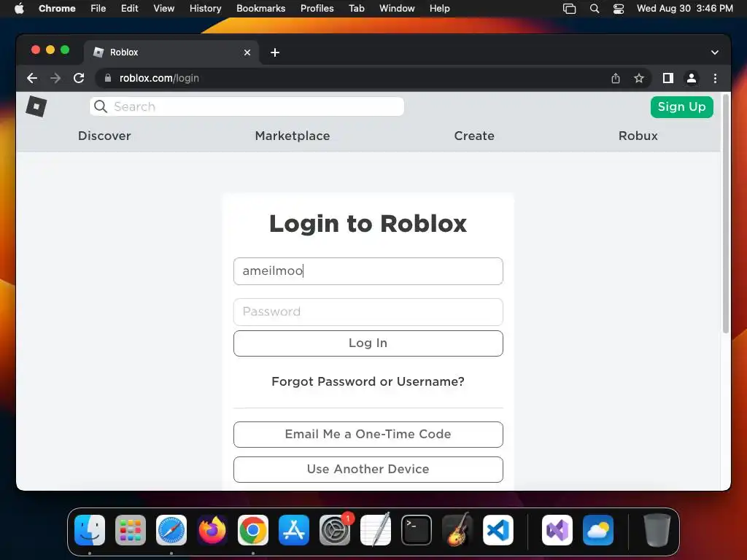Viewport: 747px width, 560px height.
Task: Open the Edit menu
Action: [x=130, y=9]
